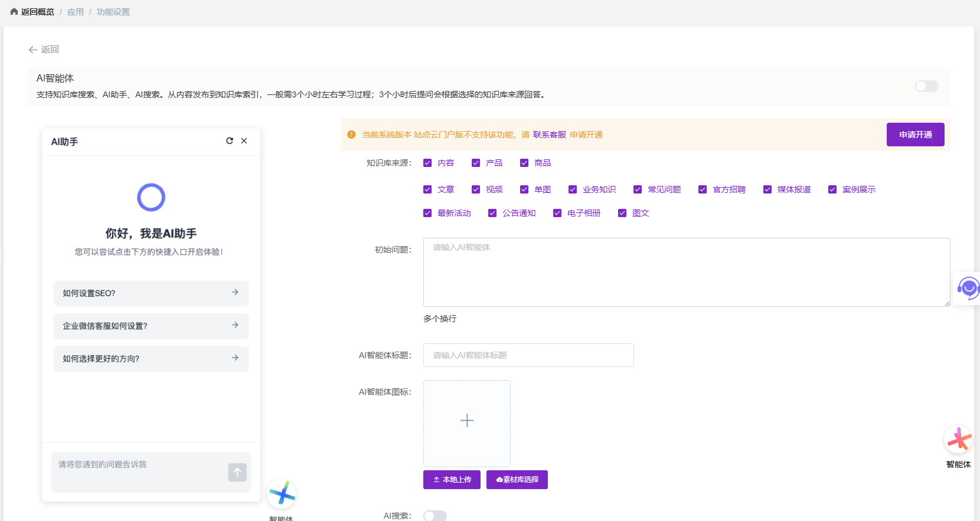The height and width of the screenshot is (521, 980).
Task: Open the 企业微信客服如何设置? suggestion
Action: (x=151, y=326)
